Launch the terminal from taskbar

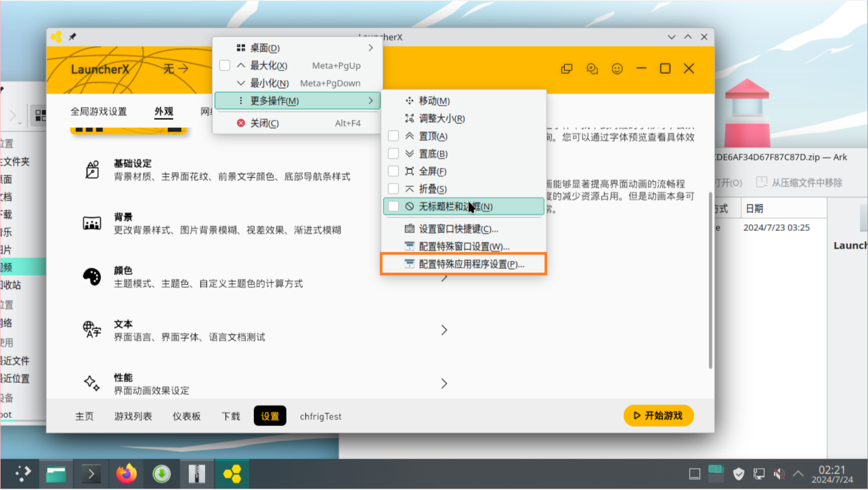click(91, 474)
